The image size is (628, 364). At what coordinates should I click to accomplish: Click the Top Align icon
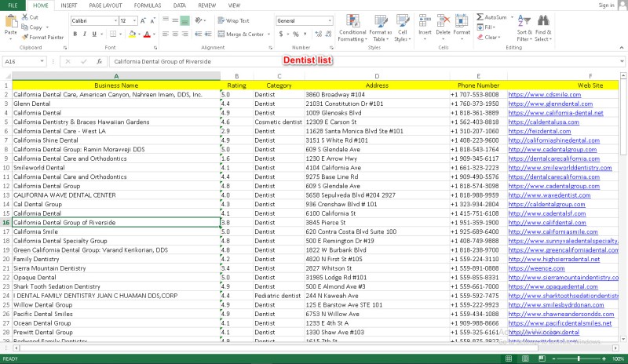[x=166, y=20]
